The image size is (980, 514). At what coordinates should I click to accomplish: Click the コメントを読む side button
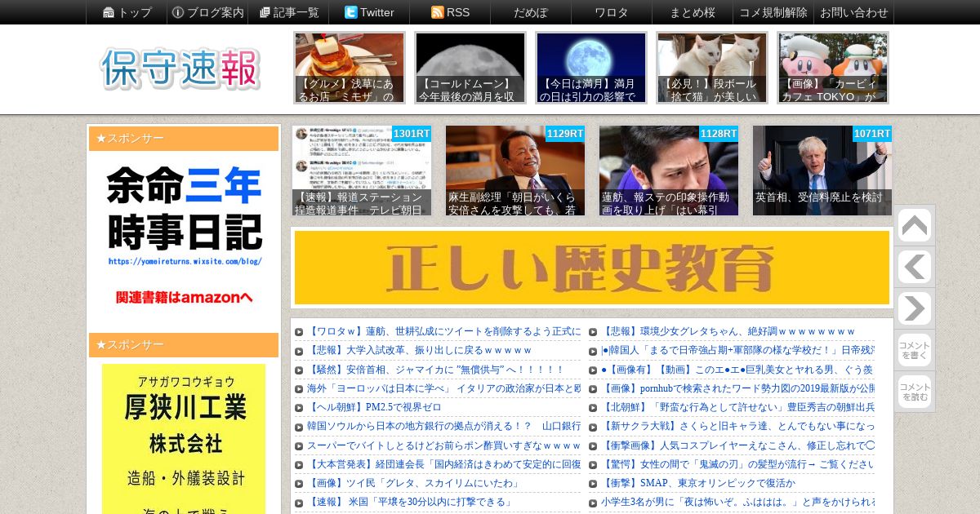pyautogui.click(x=915, y=392)
